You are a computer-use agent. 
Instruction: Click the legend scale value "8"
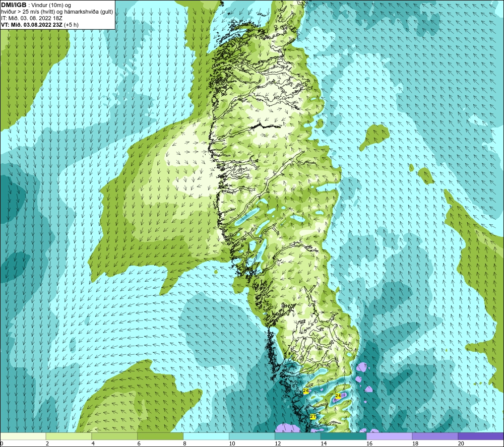[184, 443]
